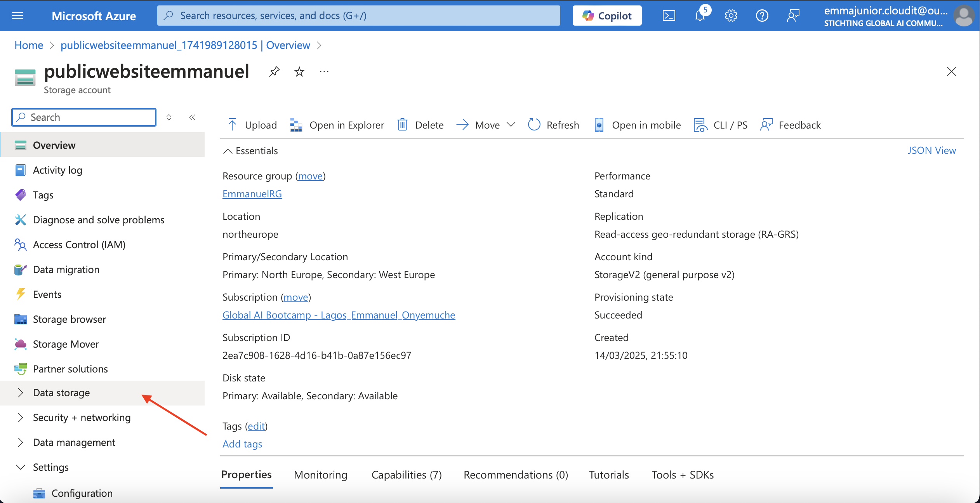Click Refresh in the toolbar

553,125
